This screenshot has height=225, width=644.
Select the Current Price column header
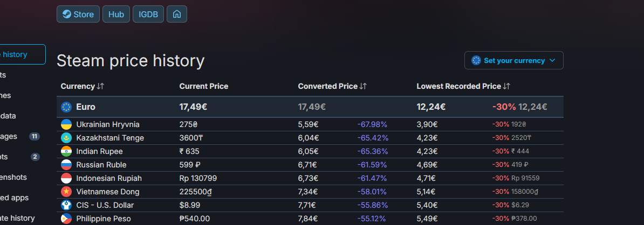[203, 86]
